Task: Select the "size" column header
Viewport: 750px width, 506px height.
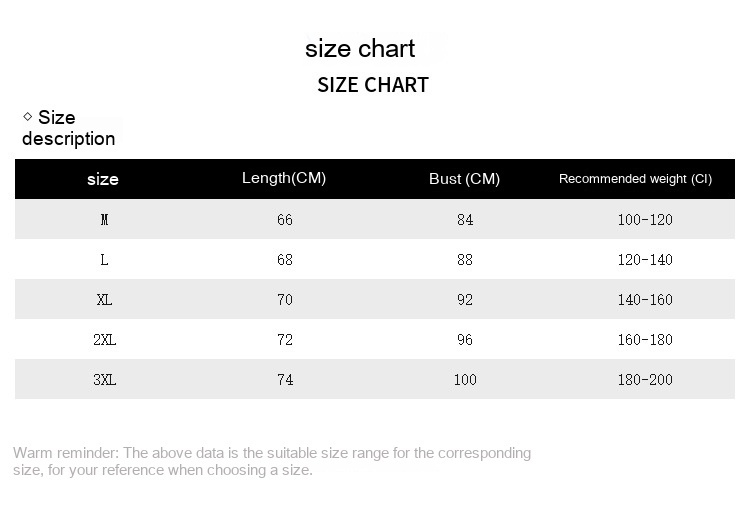Action: click(103, 179)
